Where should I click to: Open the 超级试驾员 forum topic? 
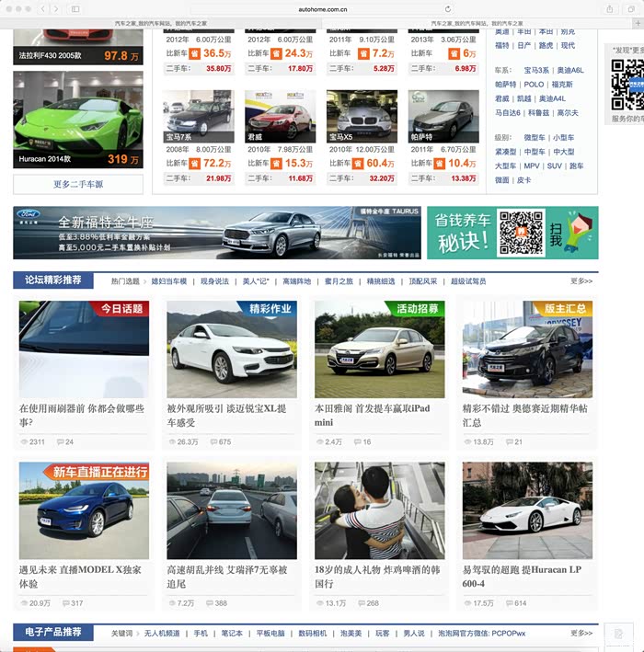[468, 281]
